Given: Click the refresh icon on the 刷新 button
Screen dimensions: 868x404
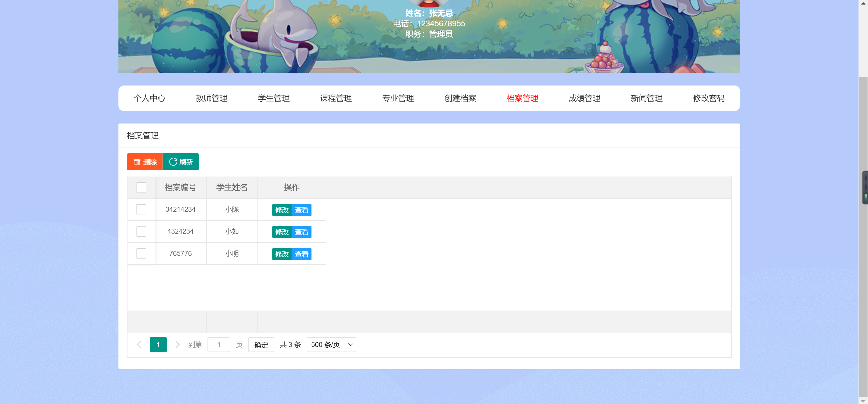Looking at the screenshot, I should tap(173, 162).
